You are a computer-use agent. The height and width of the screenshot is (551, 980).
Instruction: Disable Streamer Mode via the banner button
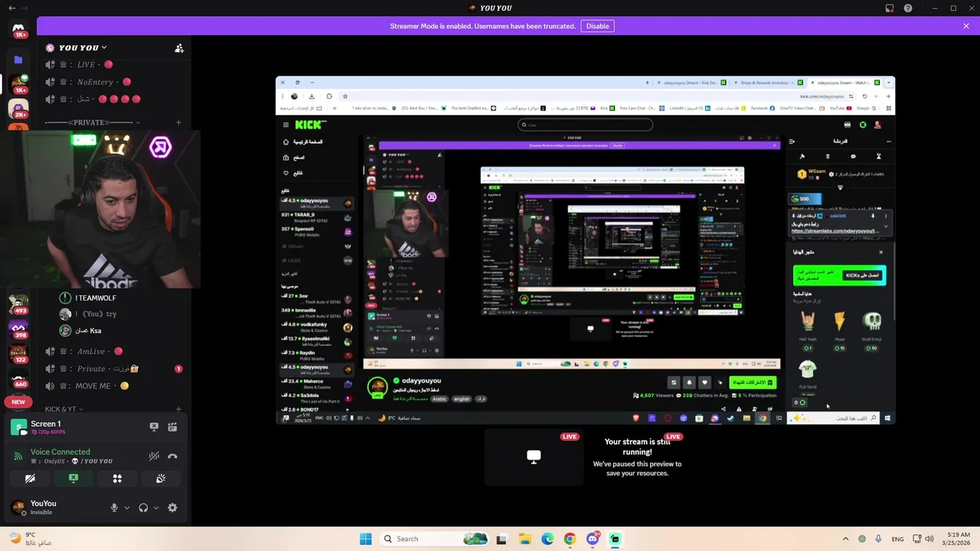(597, 26)
